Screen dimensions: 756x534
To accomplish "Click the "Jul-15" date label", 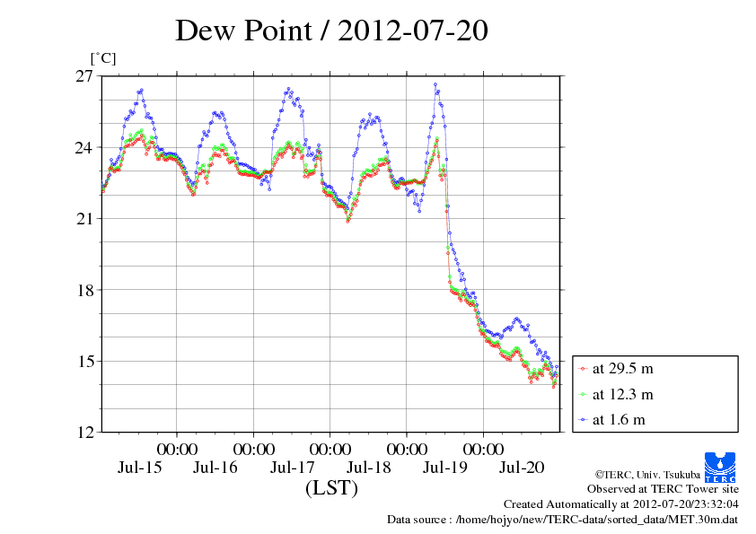I will point(140,467).
